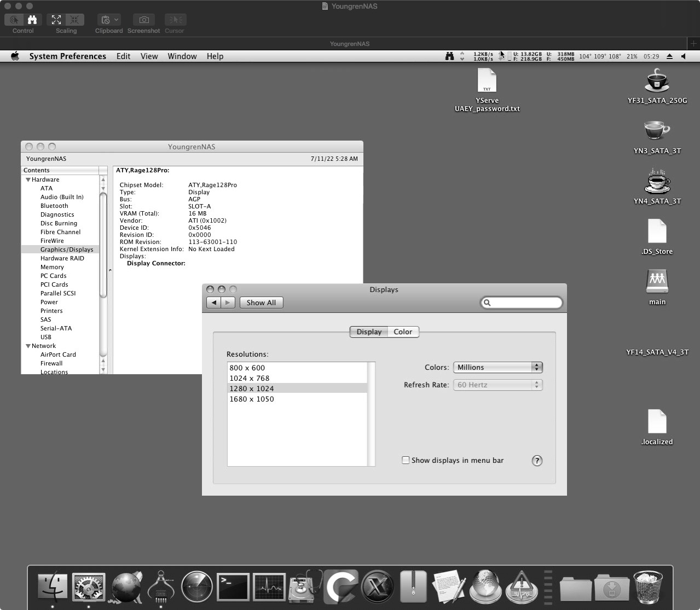
Task: Open Disk Utility from the Dock
Action: (x=305, y=586)
